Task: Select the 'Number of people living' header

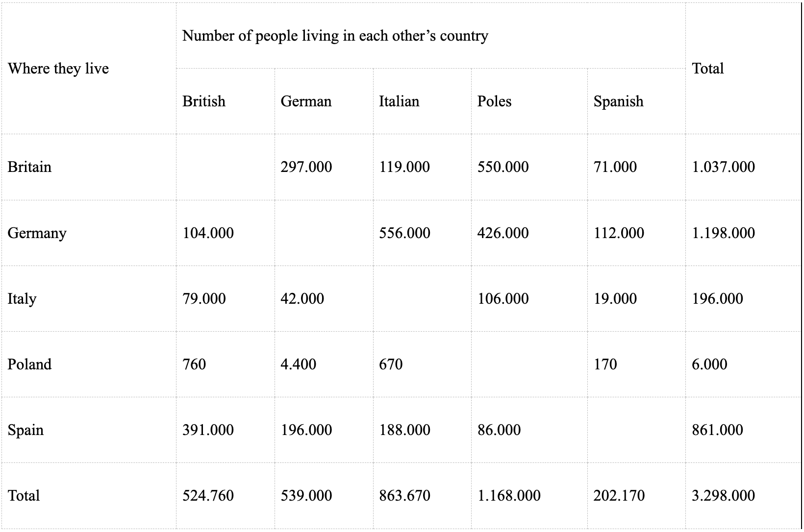Action: tap(431, 36)
